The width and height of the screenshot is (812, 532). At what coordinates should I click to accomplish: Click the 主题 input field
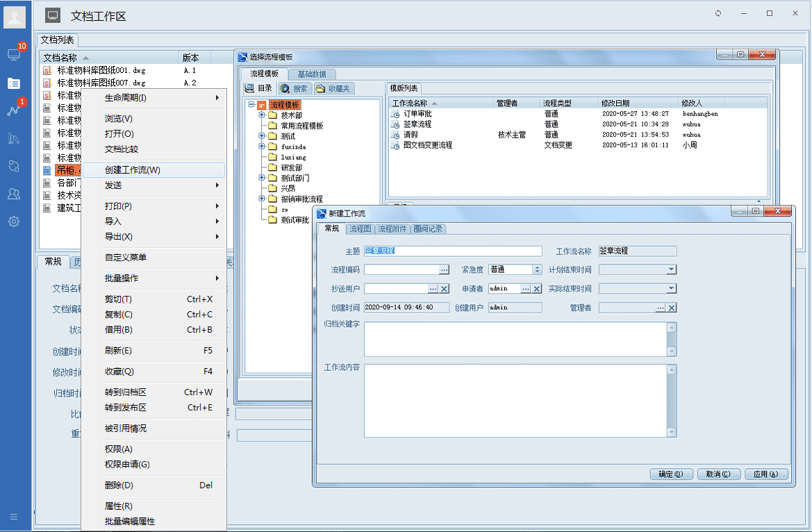pyautogui.click(x=453, y=251)
